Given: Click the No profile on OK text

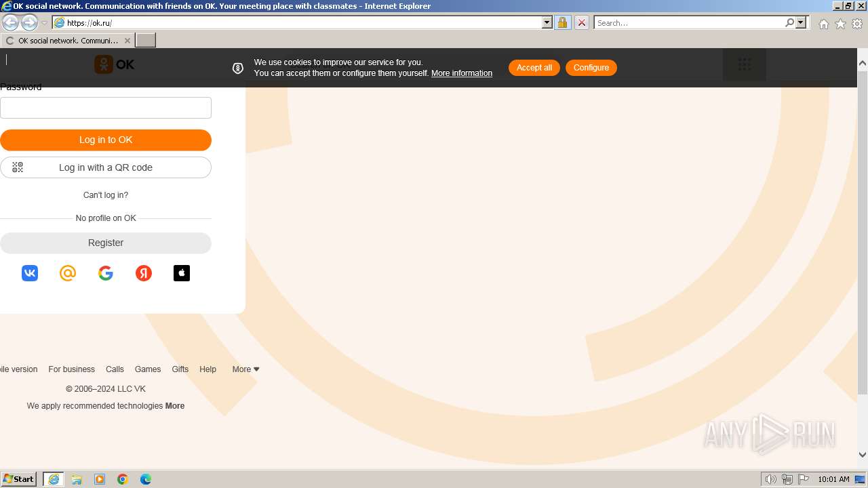Looking at the screenshot, I should (106, 218).
